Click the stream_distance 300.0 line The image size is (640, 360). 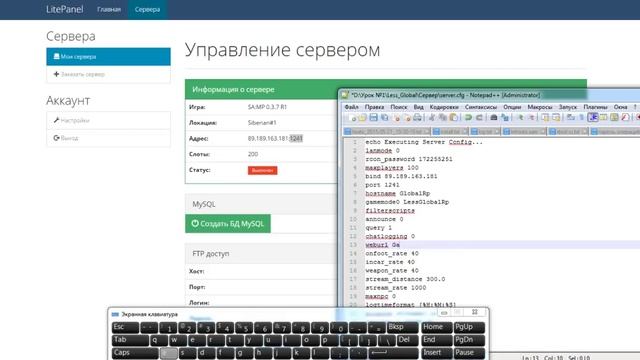[405, 279]
